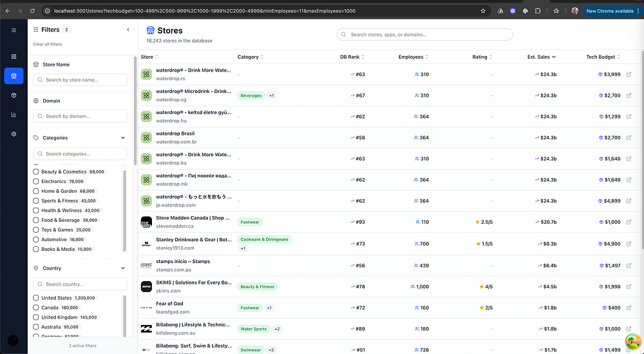Open the waterdrop Brasil store entry

175,133
